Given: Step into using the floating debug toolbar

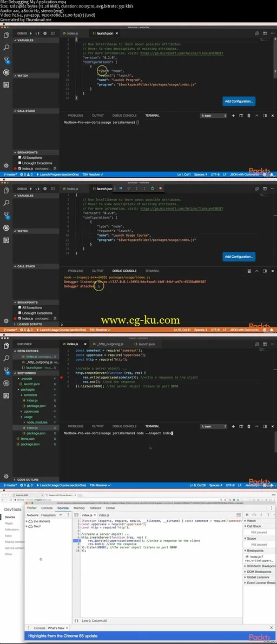Looking at the screenshot, I should (136, 188).
